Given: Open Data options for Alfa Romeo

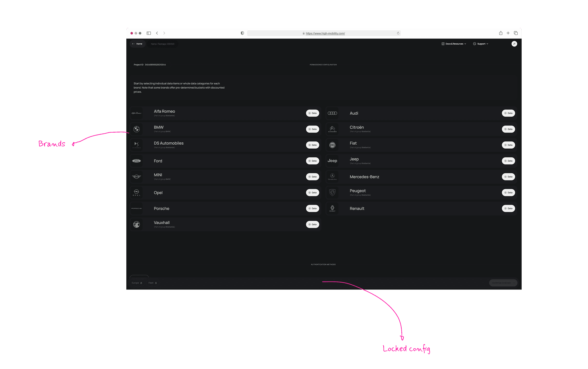Looking at the screenshot, I should 313,113.
